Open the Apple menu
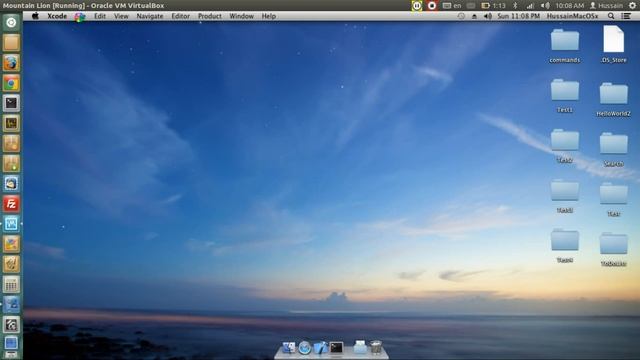The width and height of the screenshot is (640, 360). pyautogui.click(x=35, y=16)
